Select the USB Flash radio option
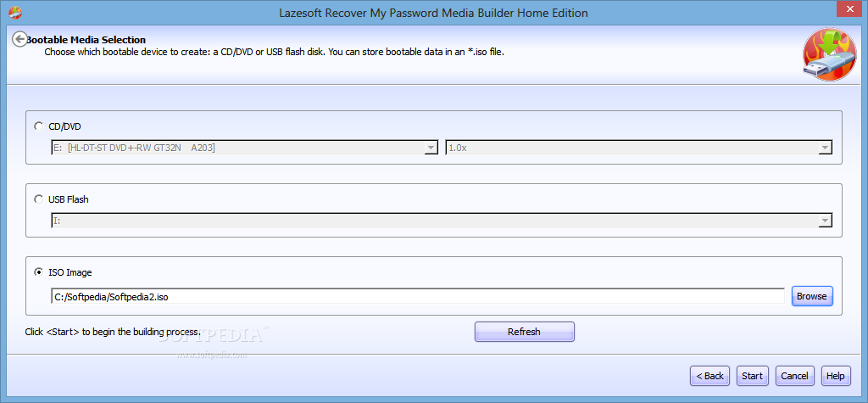This screenshot has height=403, width=868. pos(39,199)
